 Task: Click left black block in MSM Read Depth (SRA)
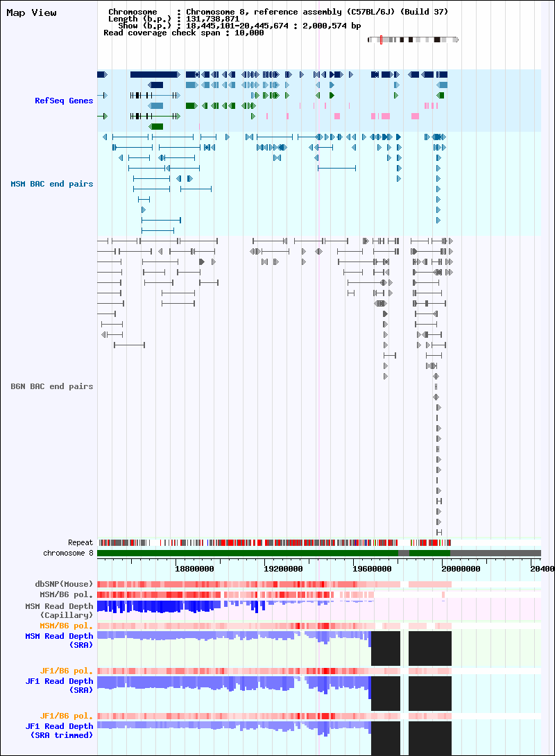(386, 648)
